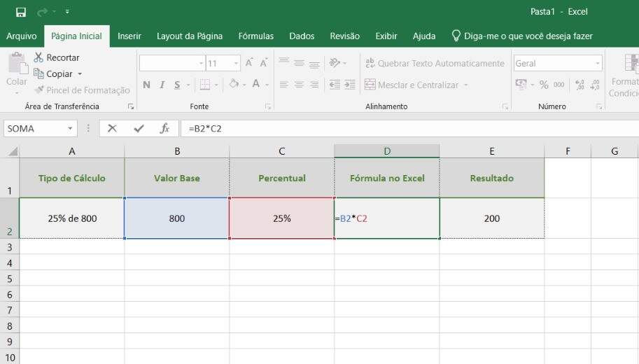Click top align icon
Viewport: 639px width, 364px height.
284,62
